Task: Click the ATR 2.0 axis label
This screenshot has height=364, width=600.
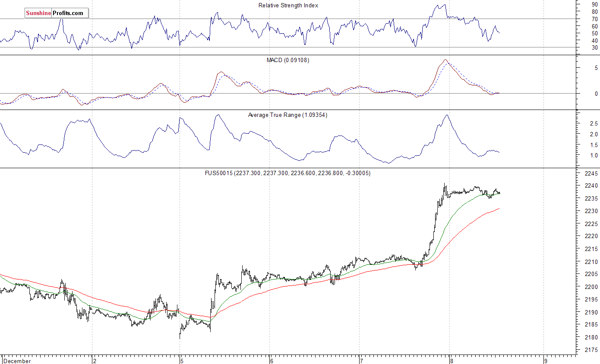Action: 594,135
